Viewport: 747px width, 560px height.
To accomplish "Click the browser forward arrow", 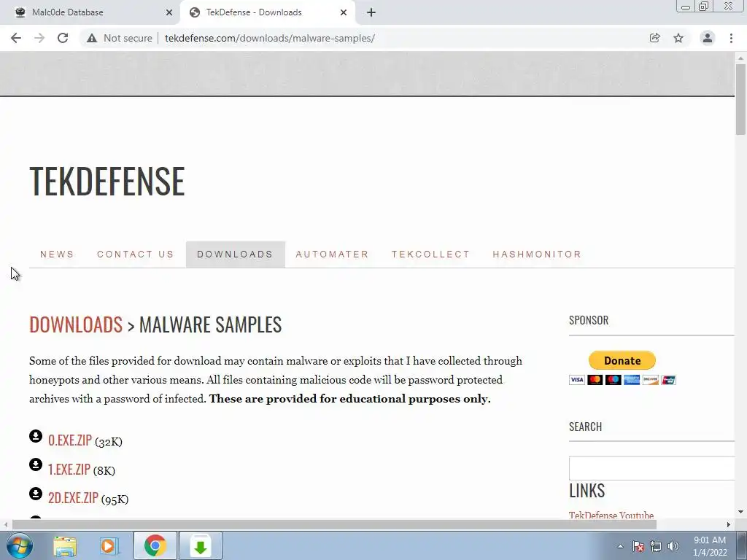I will click(x=39, y=38).
